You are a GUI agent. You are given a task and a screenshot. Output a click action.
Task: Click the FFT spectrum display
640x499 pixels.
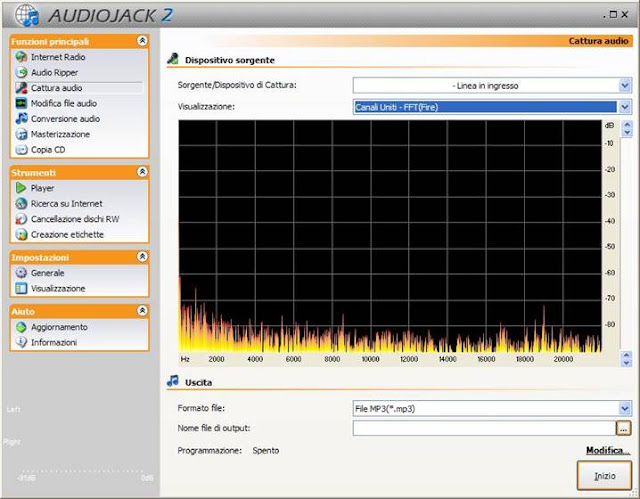click(x=390, y=237)
